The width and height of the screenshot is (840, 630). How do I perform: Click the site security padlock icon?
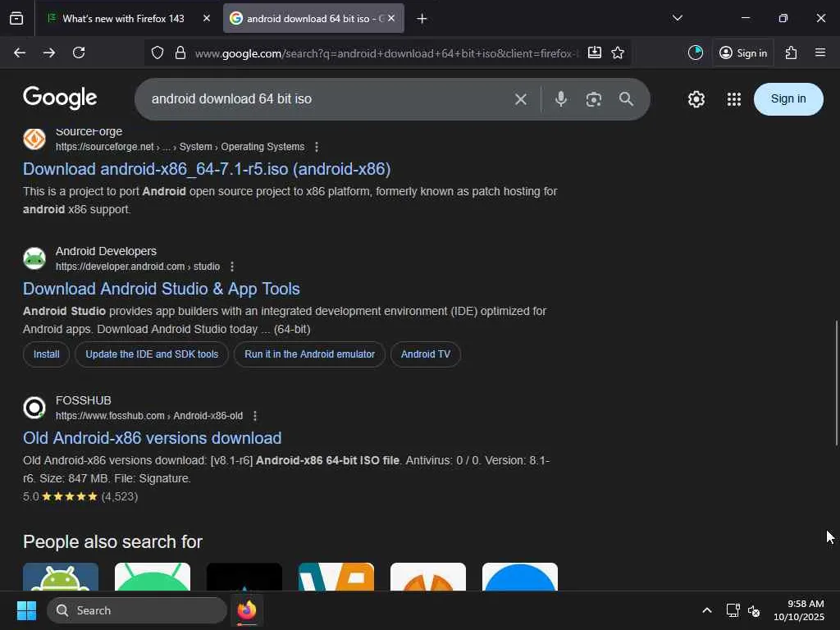(x=180, y=52)
